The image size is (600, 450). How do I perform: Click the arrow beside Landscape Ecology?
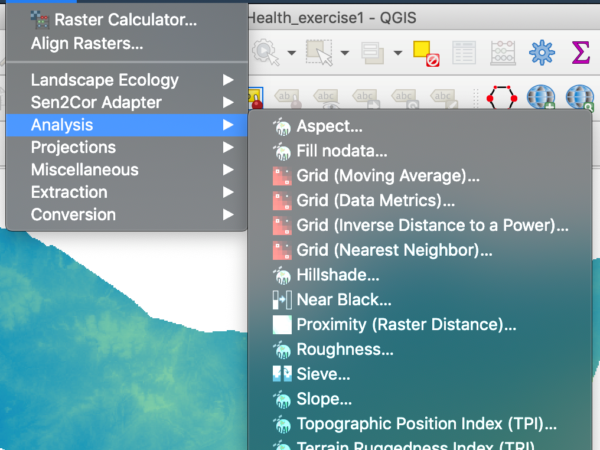click(x=228, y=80)
